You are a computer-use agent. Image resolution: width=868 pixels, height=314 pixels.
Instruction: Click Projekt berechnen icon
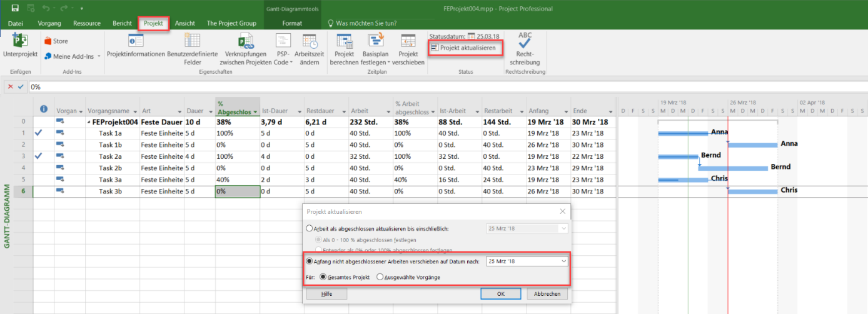click(x=345, y=41)
